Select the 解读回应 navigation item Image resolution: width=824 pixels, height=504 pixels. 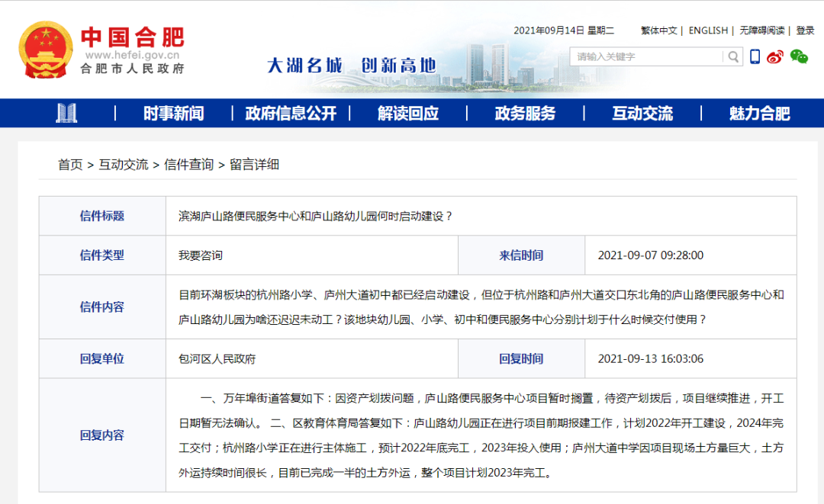click(x=407, y=113)
